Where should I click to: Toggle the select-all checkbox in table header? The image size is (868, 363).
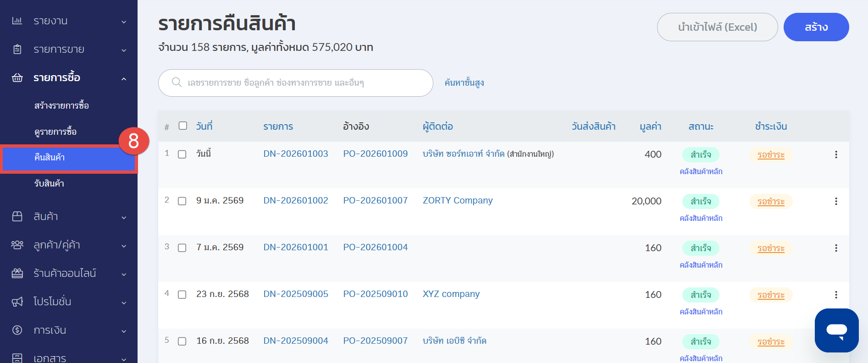click(183, 126)
